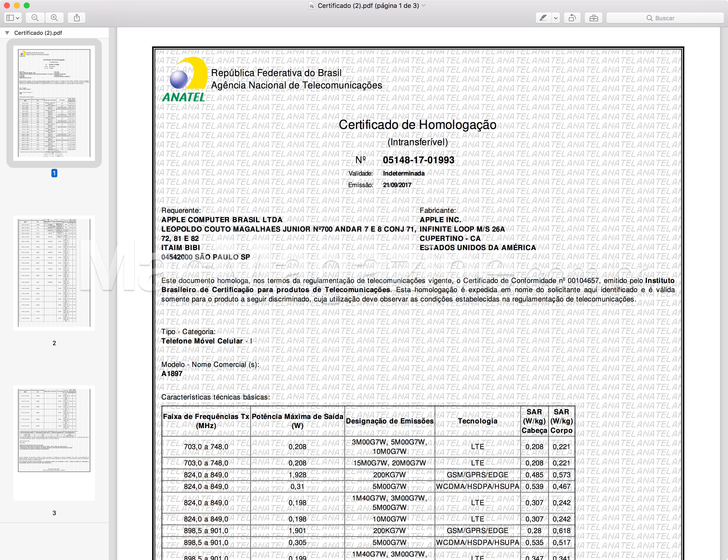Click the Share icon in toolbar
Image resolution: width=728 pixels, height=560 pixels.
coord(77,18)
